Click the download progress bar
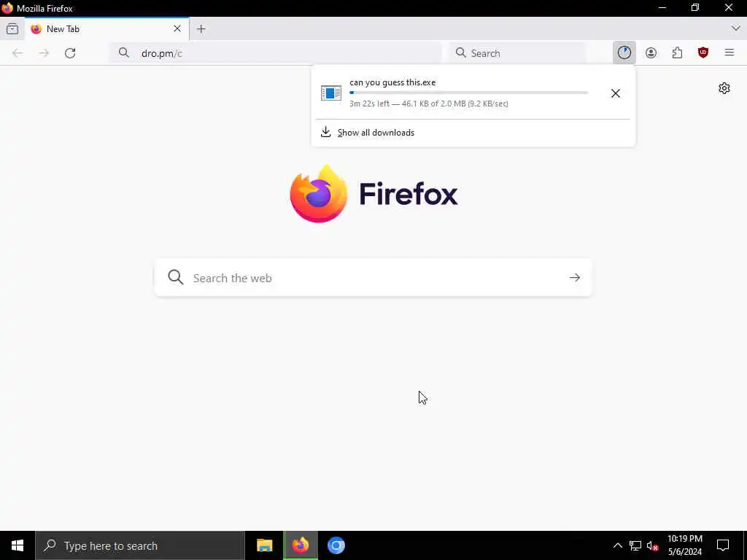 (x=469, y=93)
